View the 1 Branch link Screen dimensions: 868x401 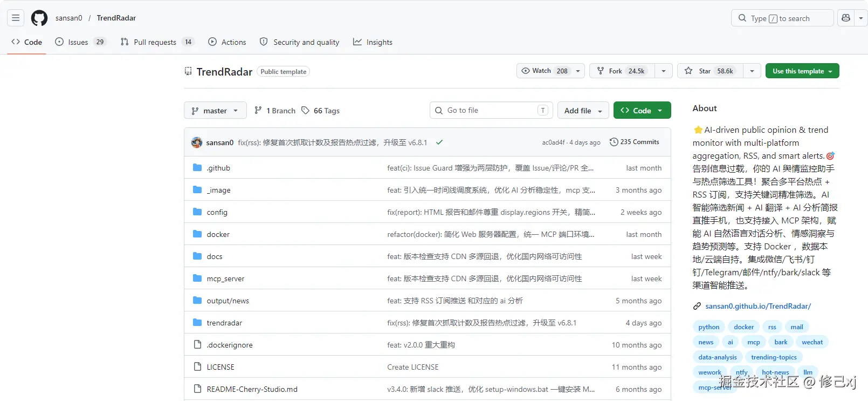pos(275,111)
